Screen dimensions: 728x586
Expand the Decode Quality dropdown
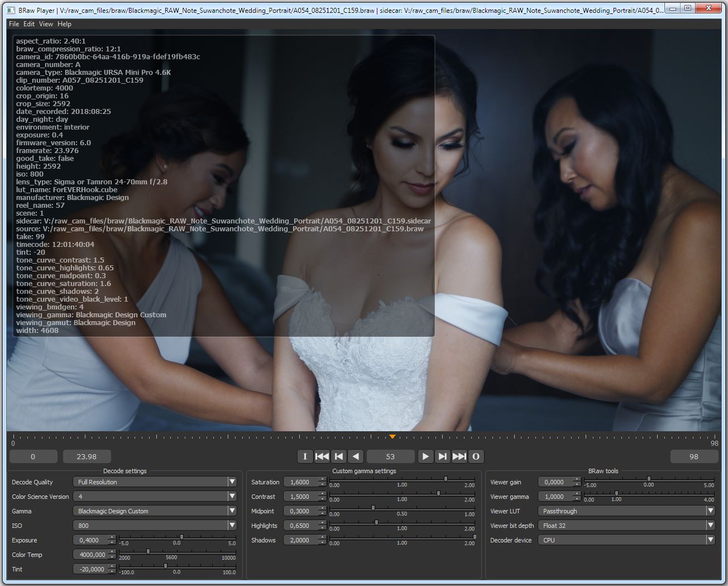[155, 482]
